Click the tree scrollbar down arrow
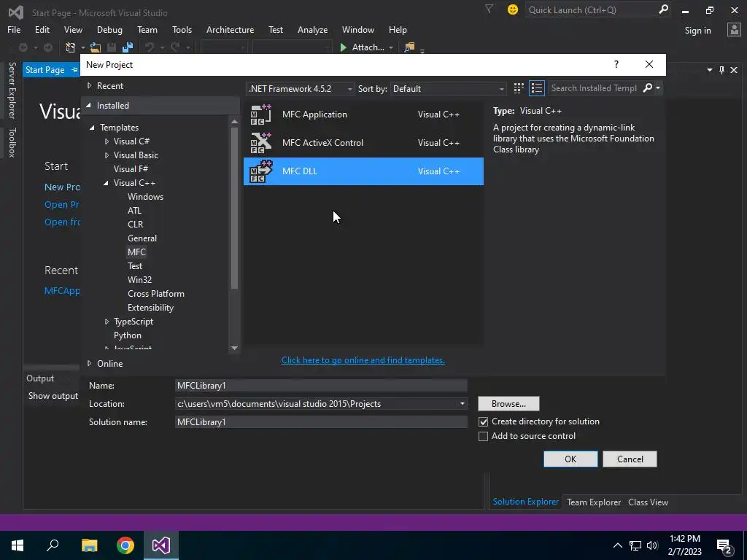747x560 pixels. 234,348
